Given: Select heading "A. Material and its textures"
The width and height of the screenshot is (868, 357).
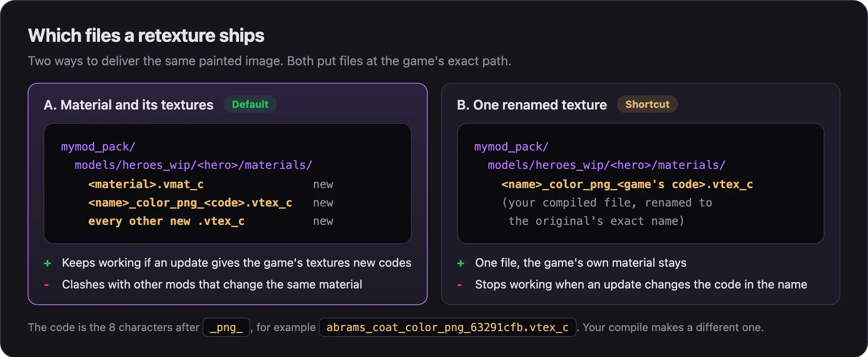Looking at the screenshot, I should (128, 105).
